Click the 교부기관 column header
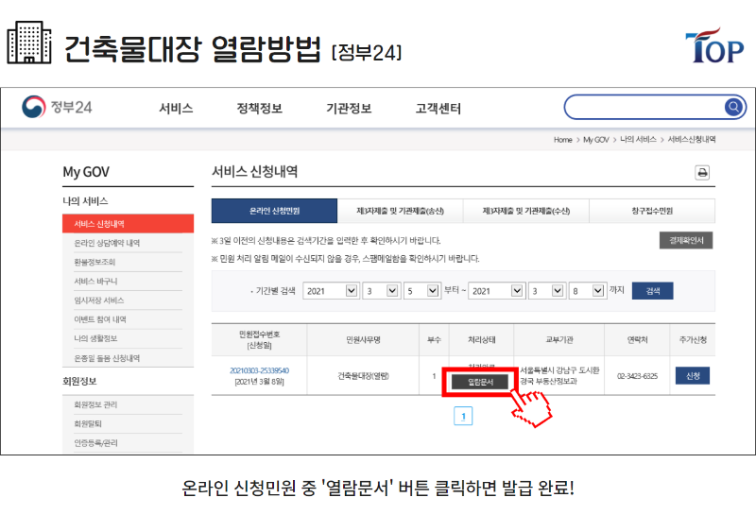This screenshot has height=532, width=756. (x=558, y=339)
